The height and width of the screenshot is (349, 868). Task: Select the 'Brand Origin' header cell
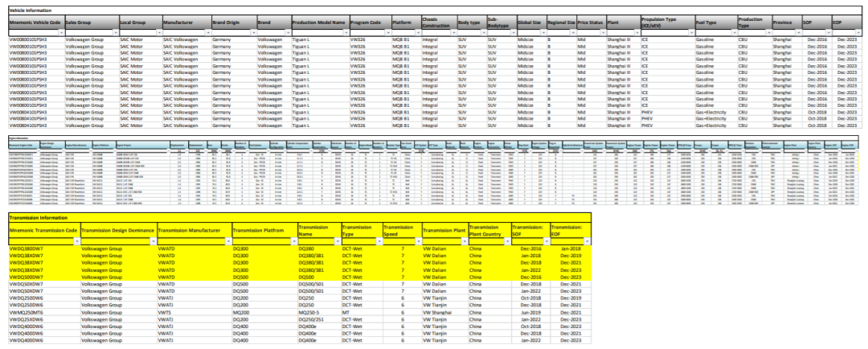click(234, 23)
